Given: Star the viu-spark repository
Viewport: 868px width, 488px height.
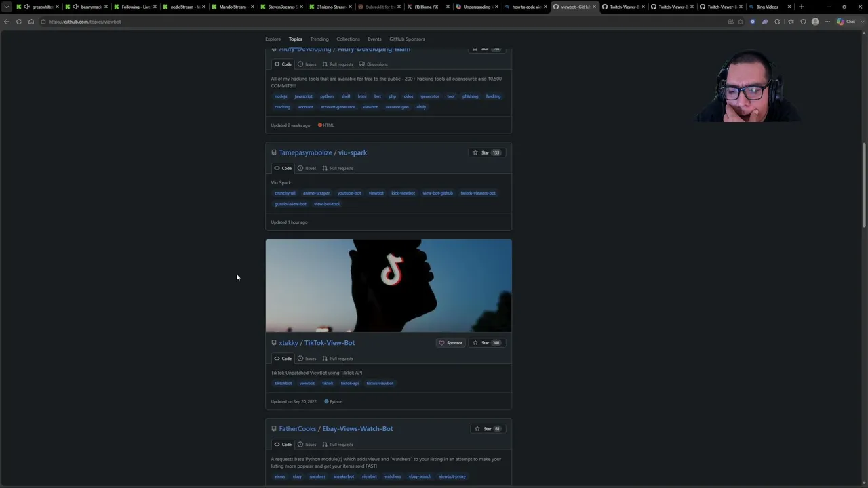Looking at the screenshot, I should pyautogui.click(x=486, y=152).
